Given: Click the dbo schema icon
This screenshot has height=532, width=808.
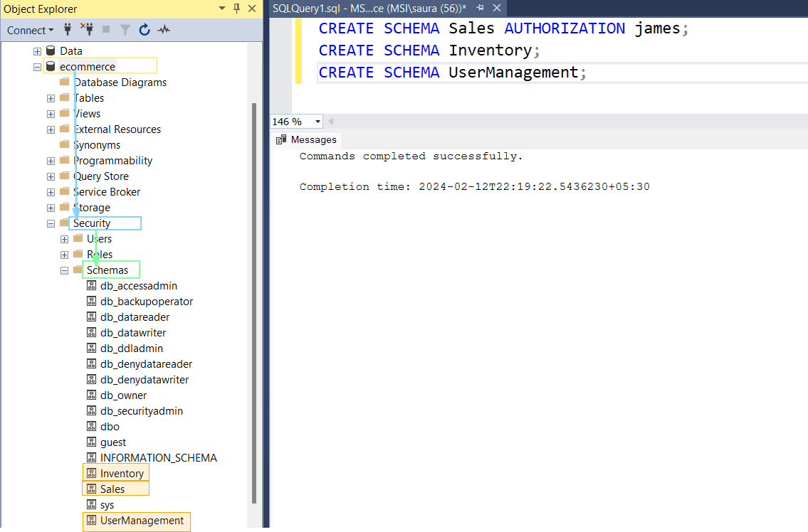Looking at the screenshot, I should pyautogui.click(x=91, y=426).
